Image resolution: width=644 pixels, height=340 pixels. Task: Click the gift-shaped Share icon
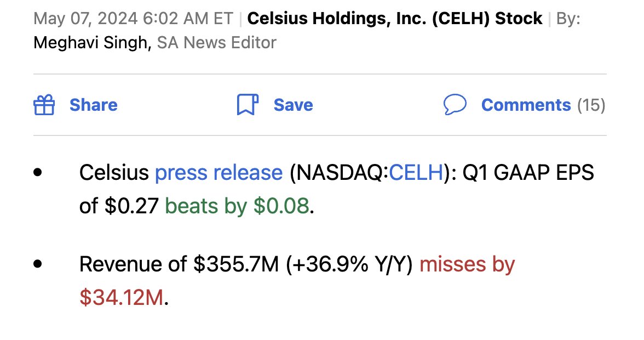tap(44, 105)
